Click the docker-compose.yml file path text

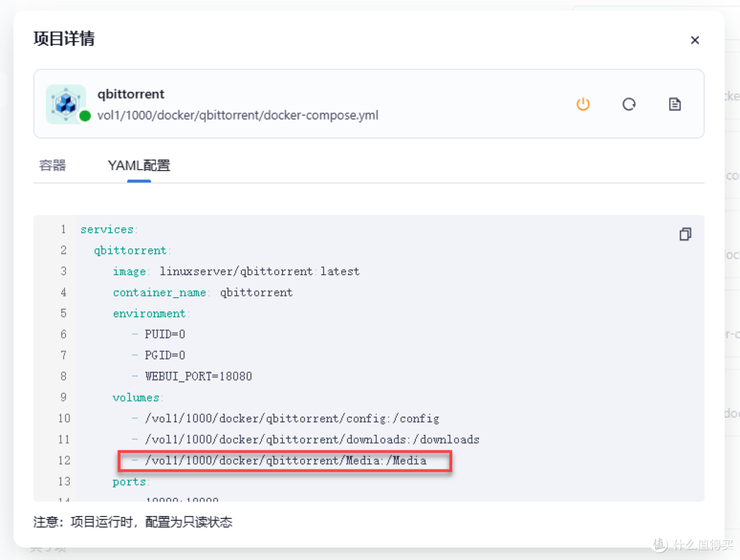(x=238, y=115)
